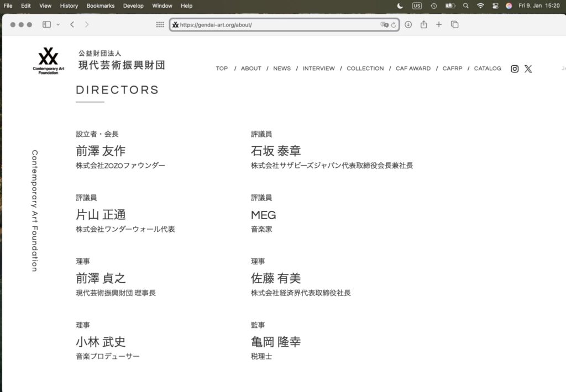
Task: Open the tab overview icon
Action: click(x=454, y=25)
